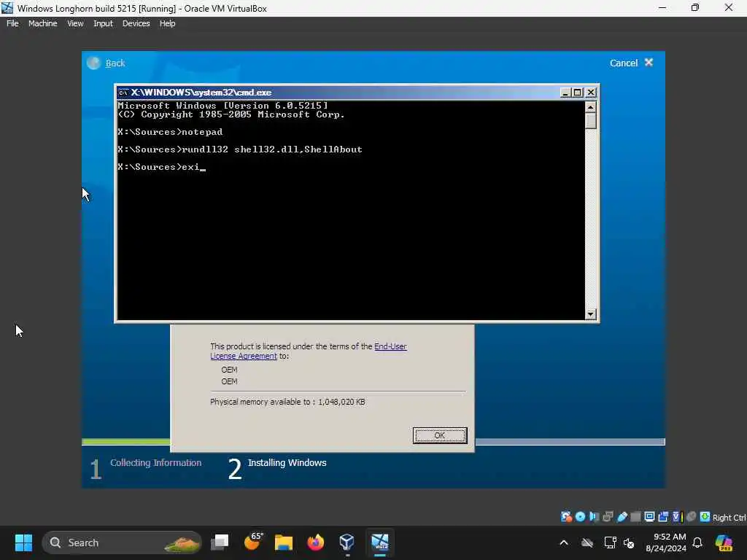Open File Explorer from the taskbar
Screen dimensions: 747x560
[x=284, y=542]
